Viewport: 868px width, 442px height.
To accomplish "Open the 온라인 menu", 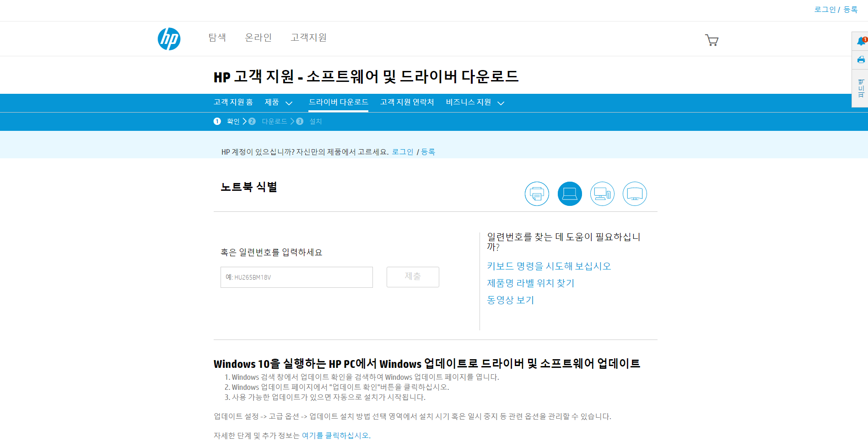I will [259, 38].
